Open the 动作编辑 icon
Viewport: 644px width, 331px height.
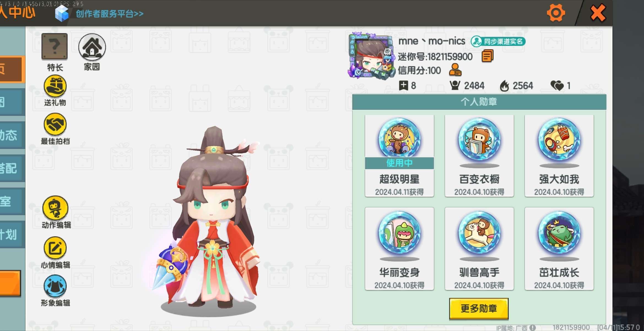[55, 208]
